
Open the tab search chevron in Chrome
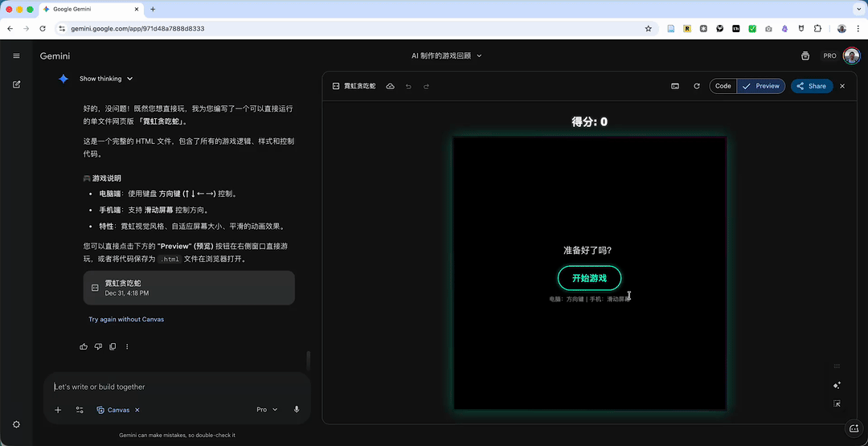pyautogui.click(x=857, y=10)
